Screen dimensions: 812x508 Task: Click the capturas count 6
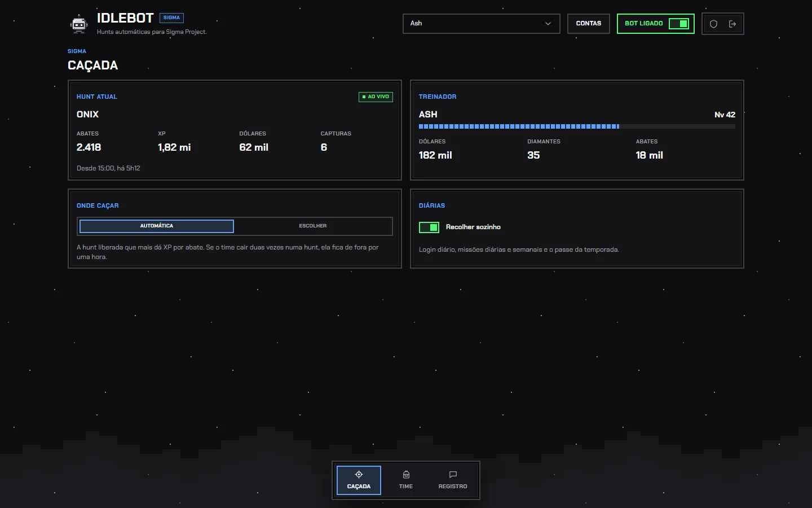click(x=324, y=147)
